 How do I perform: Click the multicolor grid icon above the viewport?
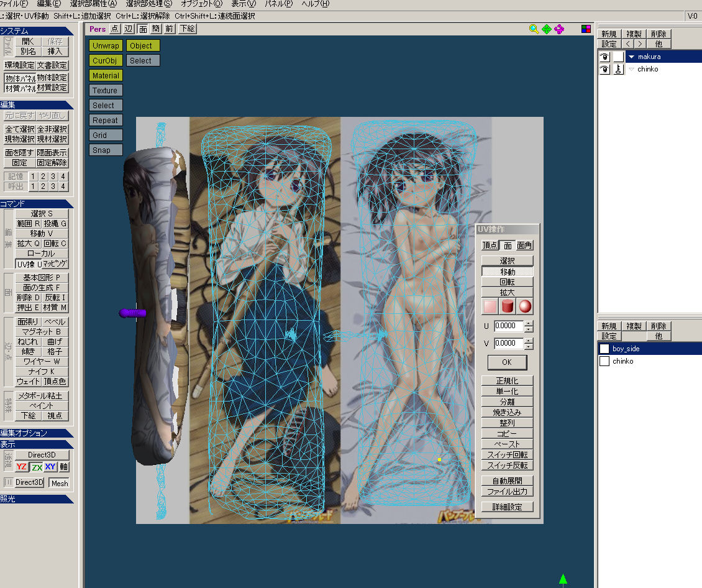(x=586, y=29)
